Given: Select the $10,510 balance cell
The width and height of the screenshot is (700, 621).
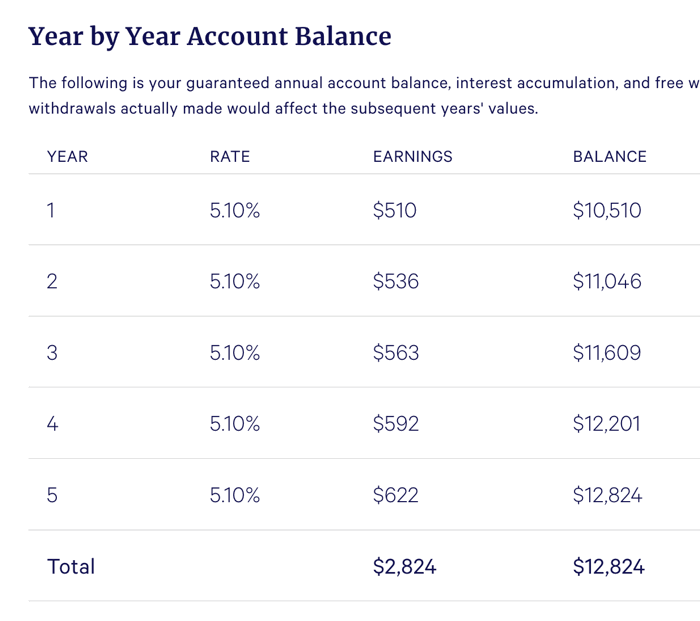Looking at the screenshot, I should click(x=607, y=211).
